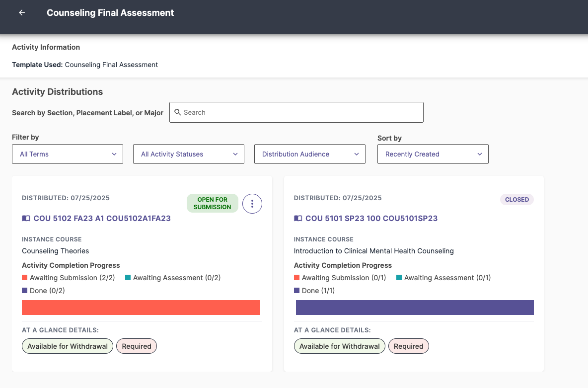The image size is (588, 388).
Task: Click Distributed: 07/25/2025 on COU 5101 card
Action: 338,198
